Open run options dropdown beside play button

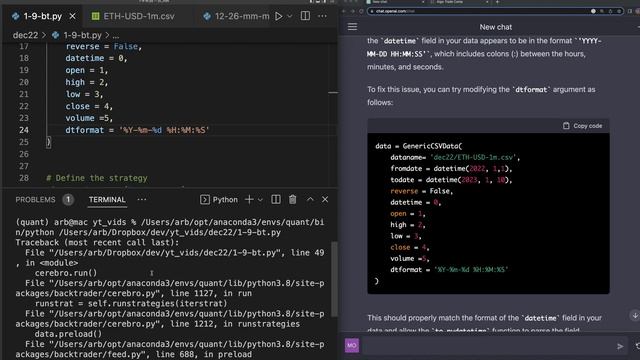pyautogui.click(x=289, y=16)
